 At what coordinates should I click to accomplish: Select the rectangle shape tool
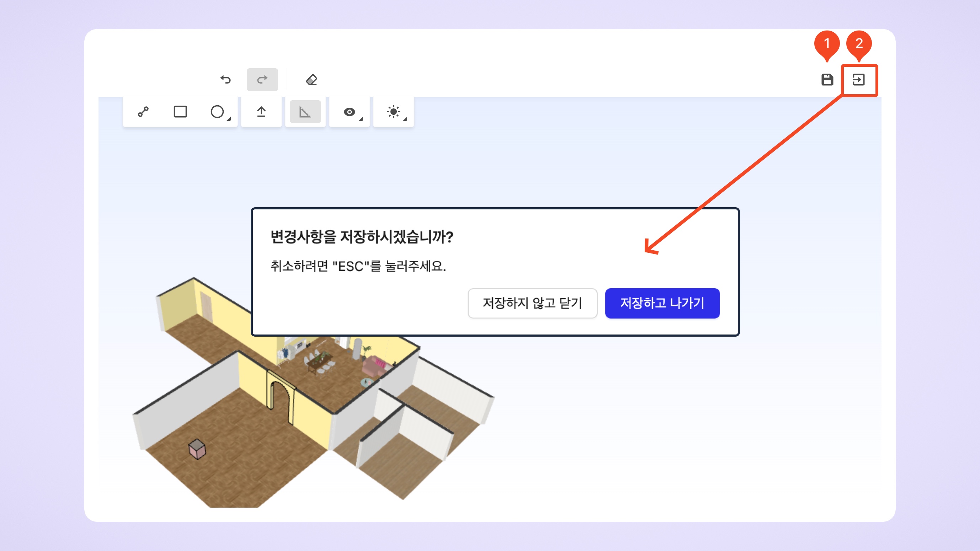point(180,112)
